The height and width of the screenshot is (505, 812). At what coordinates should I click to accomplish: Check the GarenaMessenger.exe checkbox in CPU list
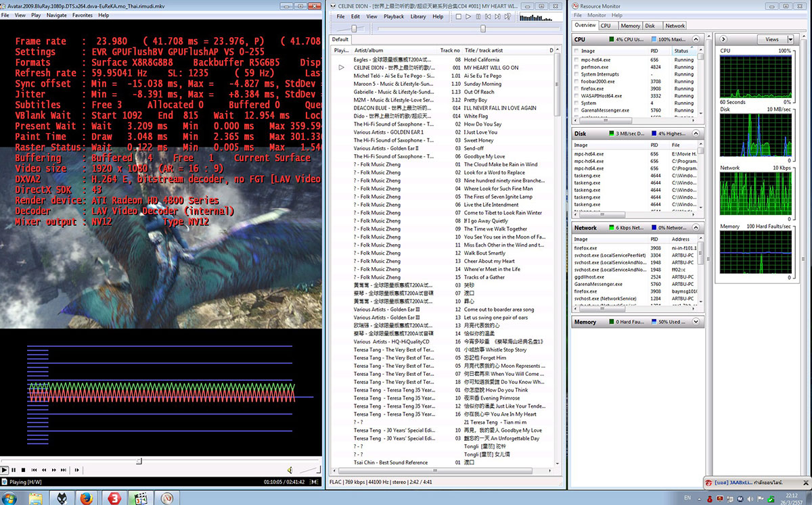[x=577, y=110]
